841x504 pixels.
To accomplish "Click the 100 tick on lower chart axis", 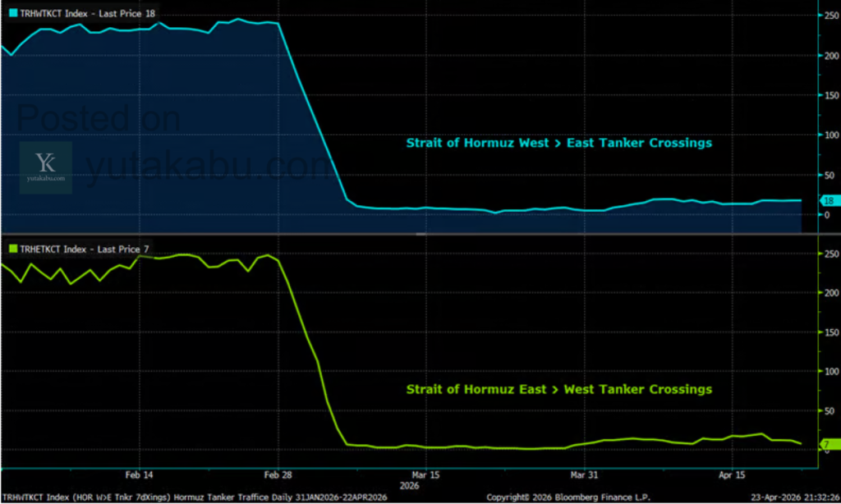I will [830, 372].
